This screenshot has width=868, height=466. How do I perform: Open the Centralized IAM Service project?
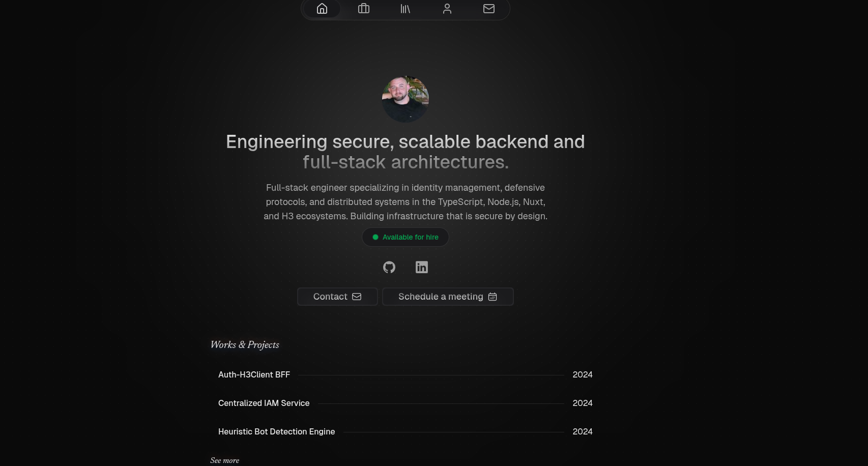click(x=264, y=403)
